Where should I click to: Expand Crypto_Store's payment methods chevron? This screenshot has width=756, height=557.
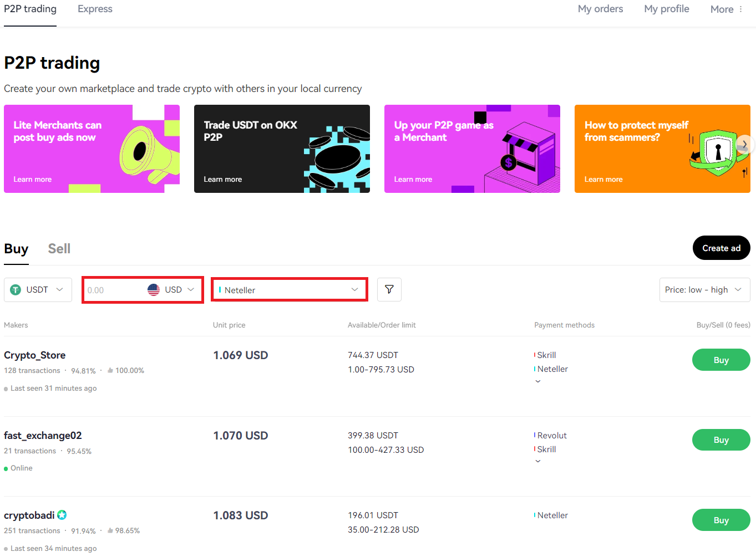coord(538,381)
